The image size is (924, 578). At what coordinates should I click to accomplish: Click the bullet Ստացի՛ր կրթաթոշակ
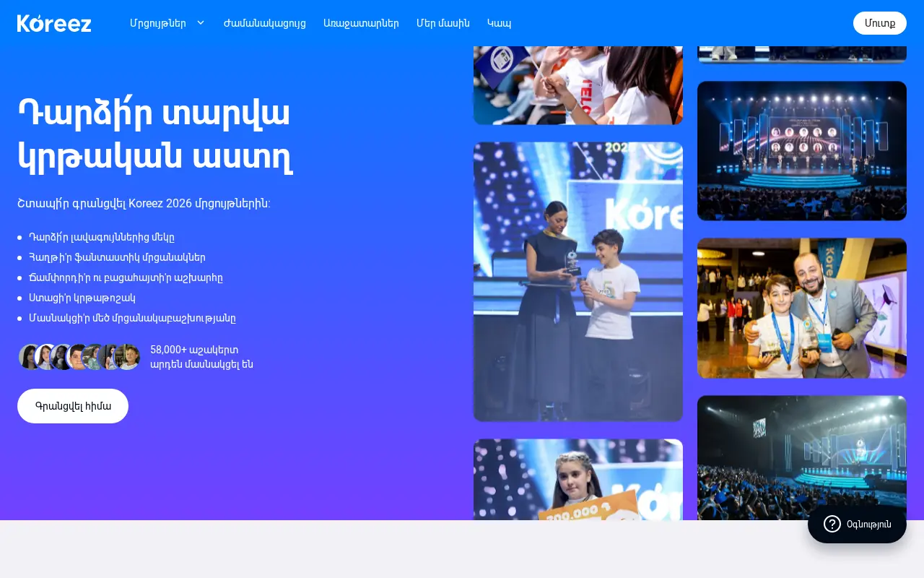click(82, 298)
